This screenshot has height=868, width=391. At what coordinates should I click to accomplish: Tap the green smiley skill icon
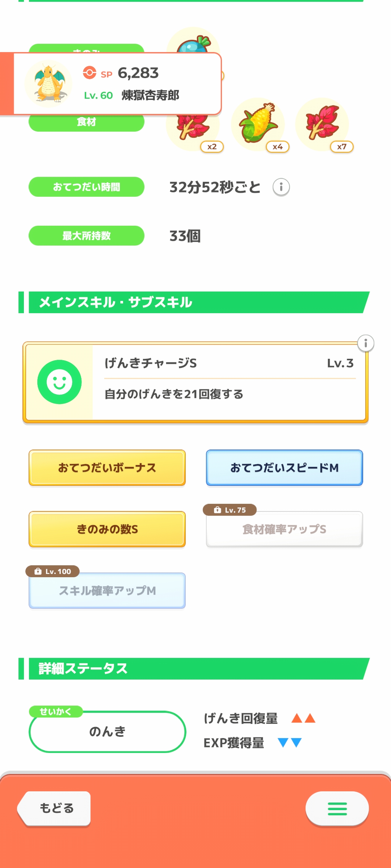(x=59, y=382)
